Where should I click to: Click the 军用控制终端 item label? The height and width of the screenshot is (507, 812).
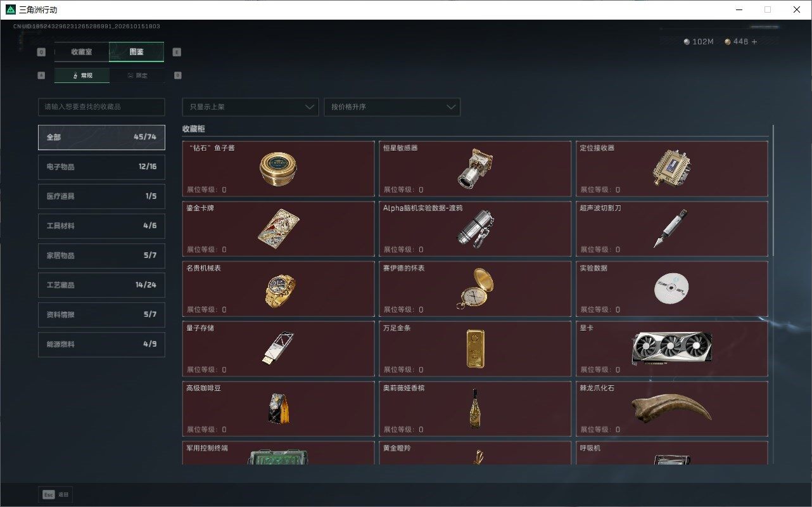point(207,448)
